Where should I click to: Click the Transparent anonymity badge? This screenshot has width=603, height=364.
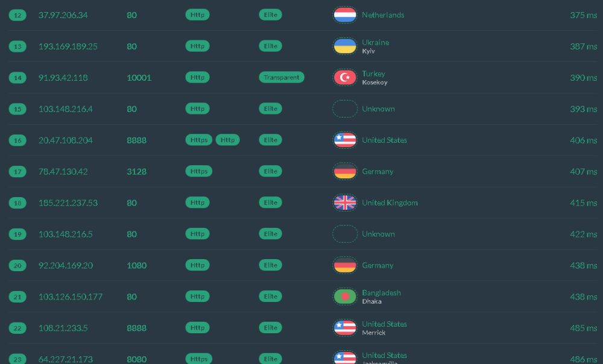(282, 78)
